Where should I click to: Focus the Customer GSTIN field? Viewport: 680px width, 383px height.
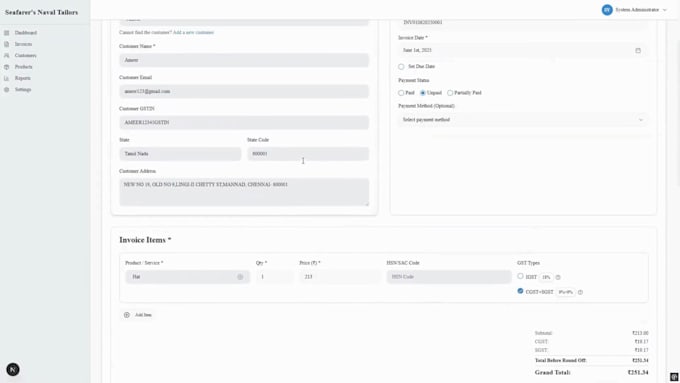pos(244,123)
